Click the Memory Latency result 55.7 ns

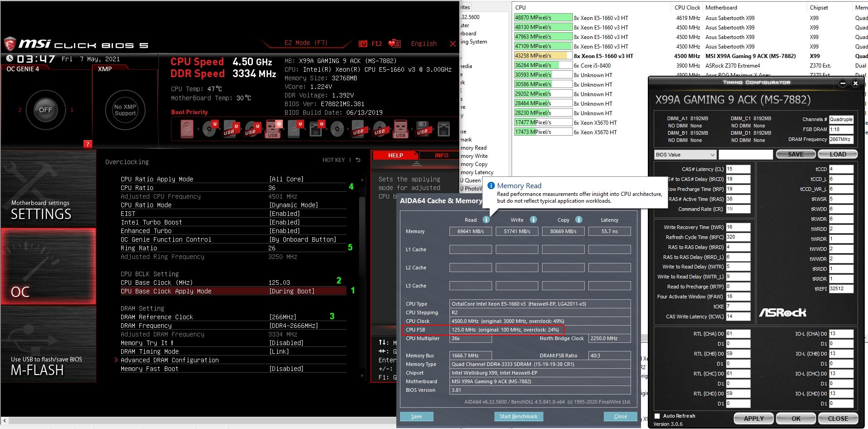point(609,231)
